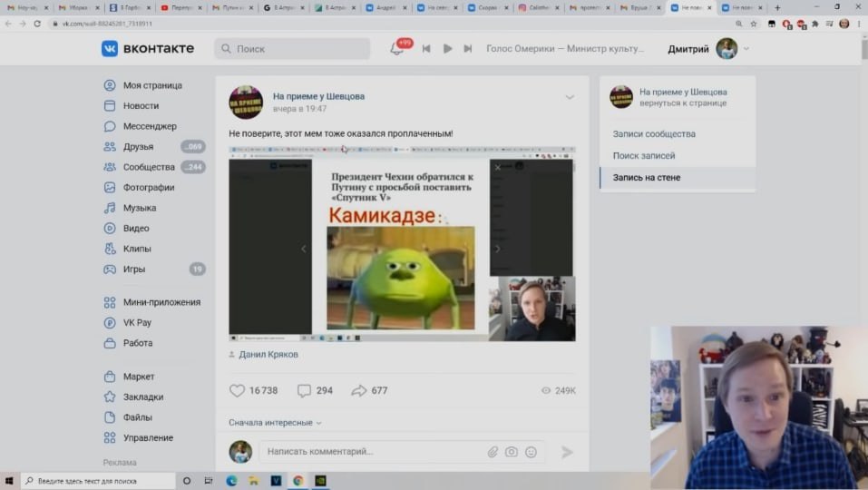Attach a file with paperclip icon

(x=493, y=453)
